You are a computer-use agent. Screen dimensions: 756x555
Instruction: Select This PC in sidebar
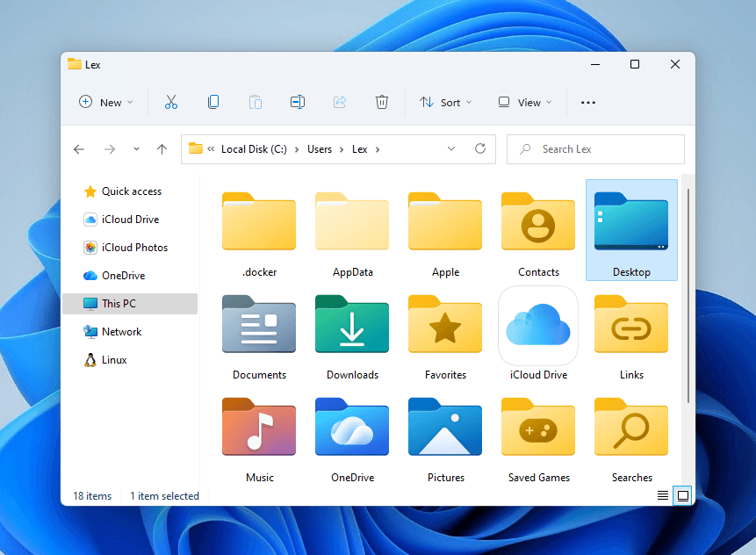(130, 304)
